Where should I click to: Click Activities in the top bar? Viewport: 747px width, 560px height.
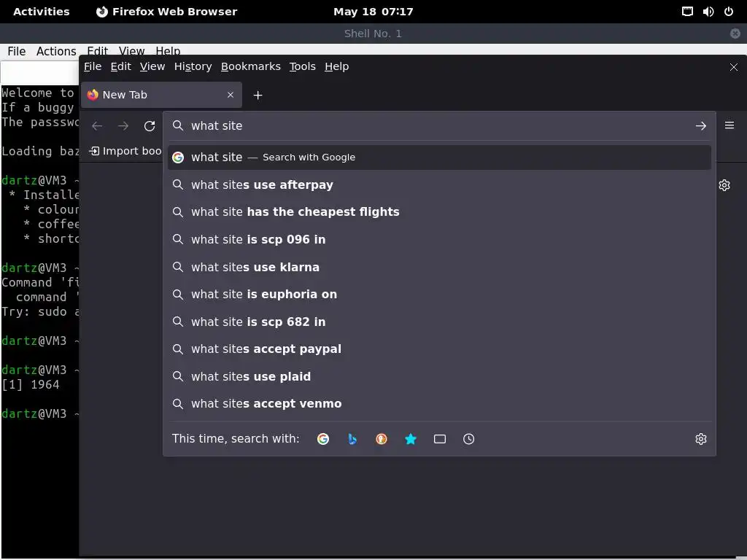pyautogui.click(x=42, y=12)
